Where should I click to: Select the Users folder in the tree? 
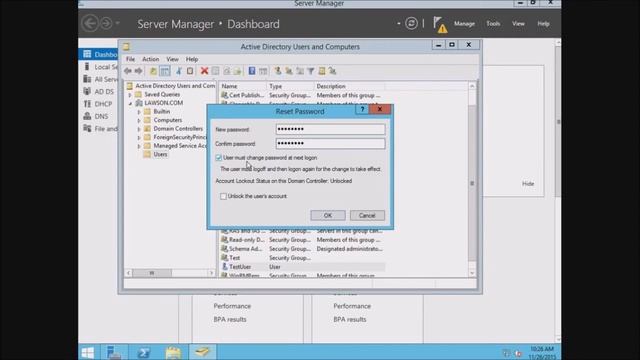160,154
